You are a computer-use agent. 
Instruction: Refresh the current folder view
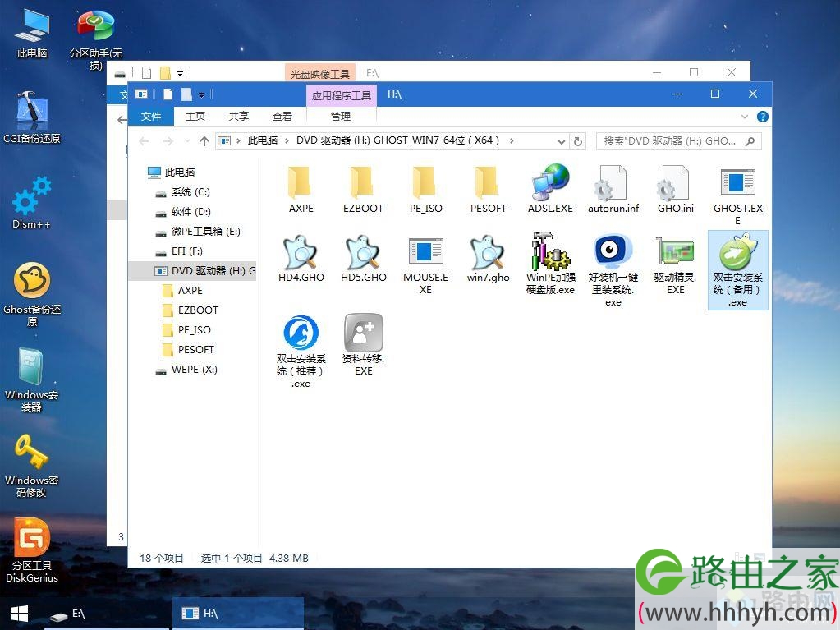577,141
